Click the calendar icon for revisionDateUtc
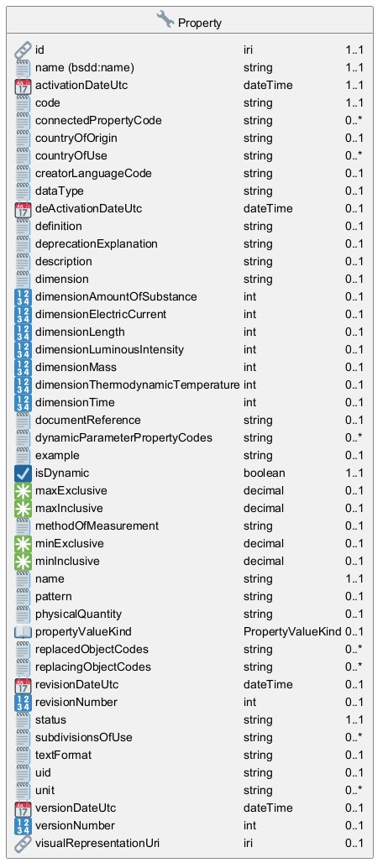 [22, 685]
